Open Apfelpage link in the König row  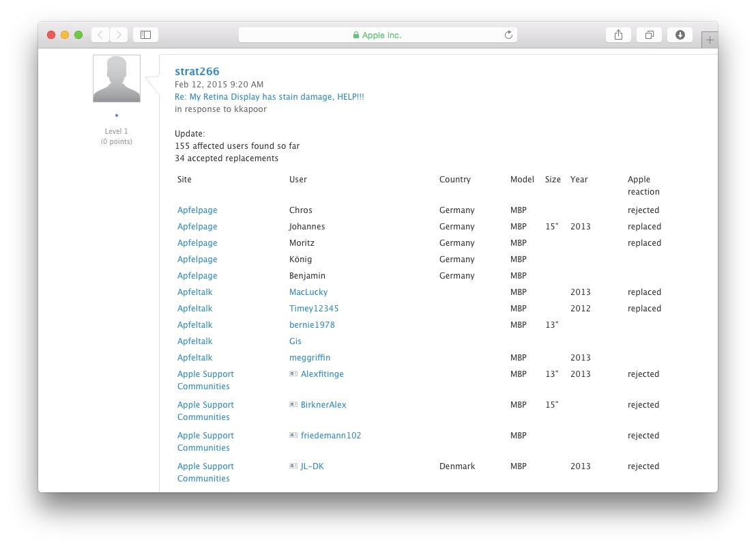pos(197,260)
